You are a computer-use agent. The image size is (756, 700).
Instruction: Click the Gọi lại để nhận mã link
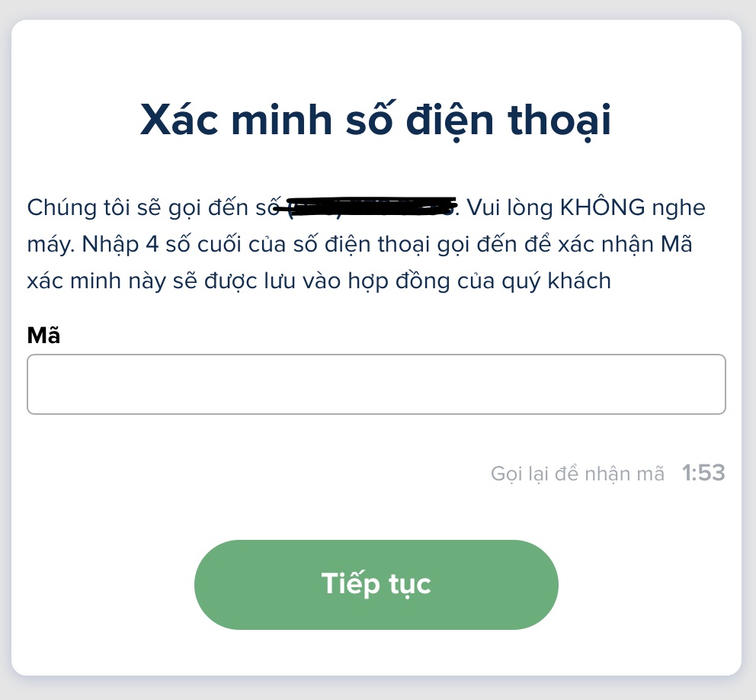click(577, 474)
